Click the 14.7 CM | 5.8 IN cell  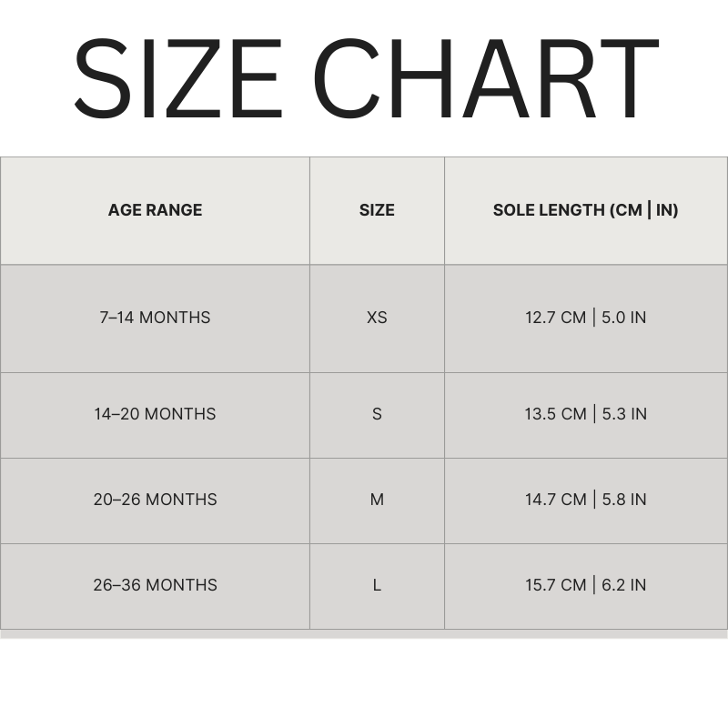[585, 500]
